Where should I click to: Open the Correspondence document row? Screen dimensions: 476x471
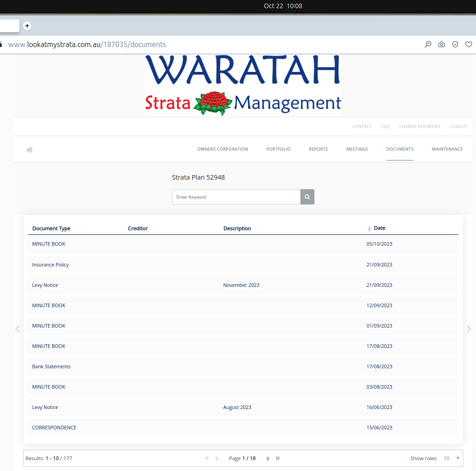[243, 427]
